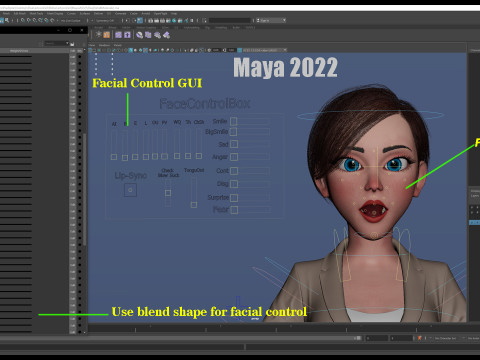Click the FV phoneme slider handle
The image size is (480, 360).
(x=164, y=156)
